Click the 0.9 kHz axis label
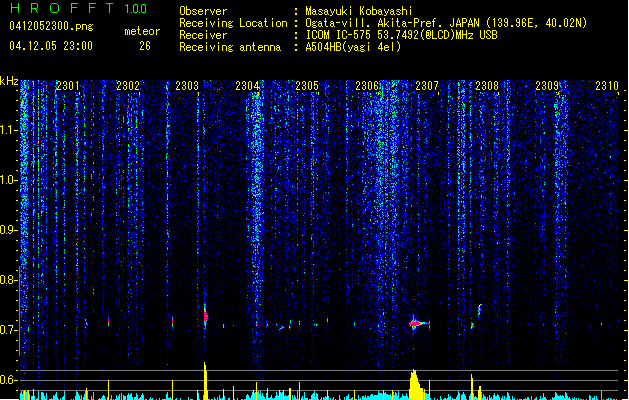629x400 pixels. tap(9, 230)
